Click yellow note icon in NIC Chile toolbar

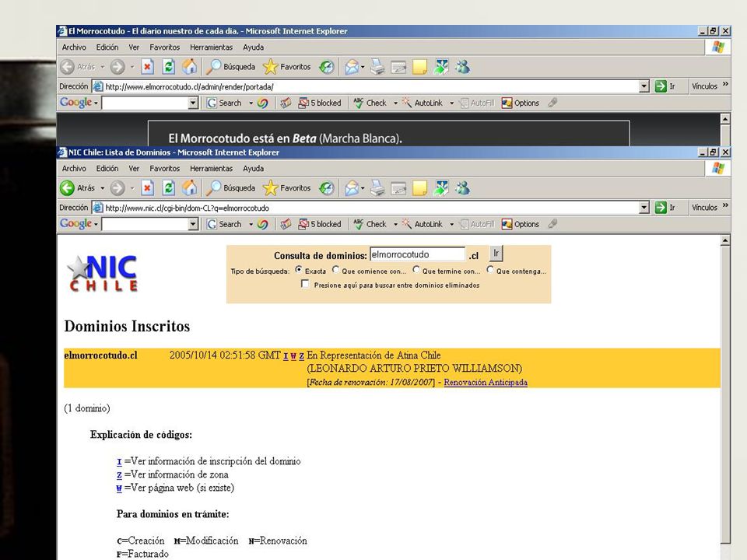click(419, 188)
